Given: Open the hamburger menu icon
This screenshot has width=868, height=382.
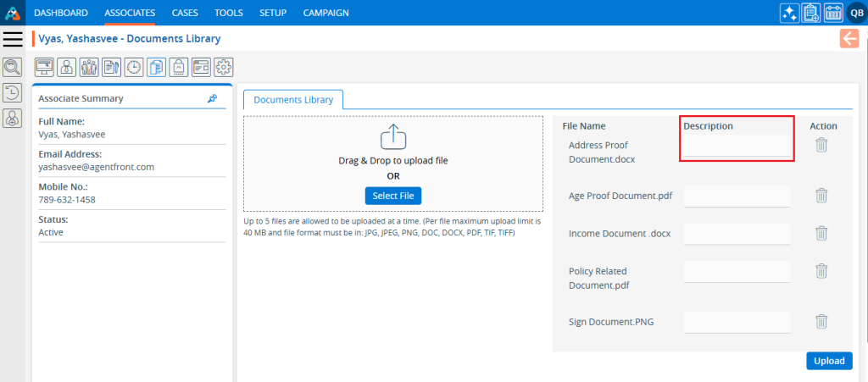Looking at the screenshot, I should point(13,38).
